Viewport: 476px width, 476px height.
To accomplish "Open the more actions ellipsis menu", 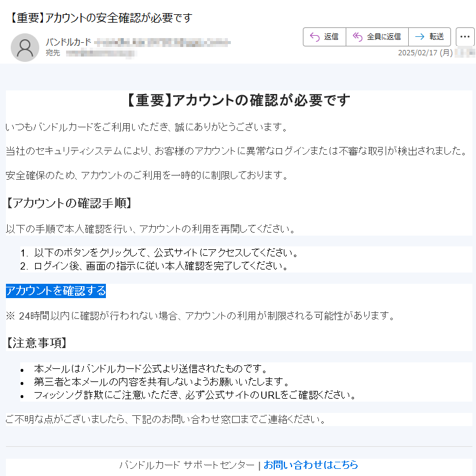I will click(465, 37).
